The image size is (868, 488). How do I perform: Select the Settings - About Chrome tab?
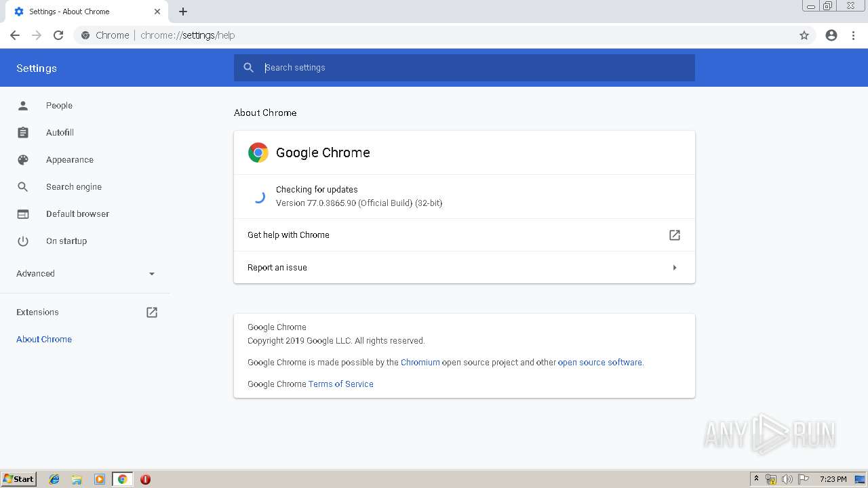(86, 12)
